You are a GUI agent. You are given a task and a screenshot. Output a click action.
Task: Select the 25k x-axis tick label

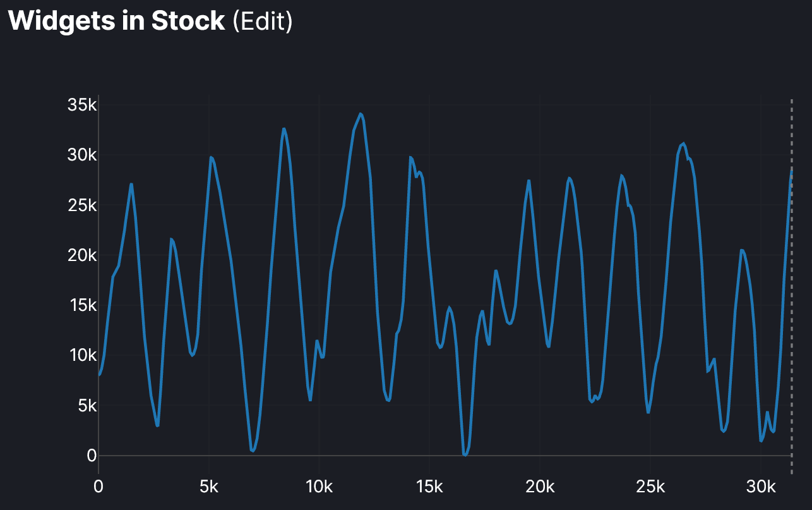650,487
